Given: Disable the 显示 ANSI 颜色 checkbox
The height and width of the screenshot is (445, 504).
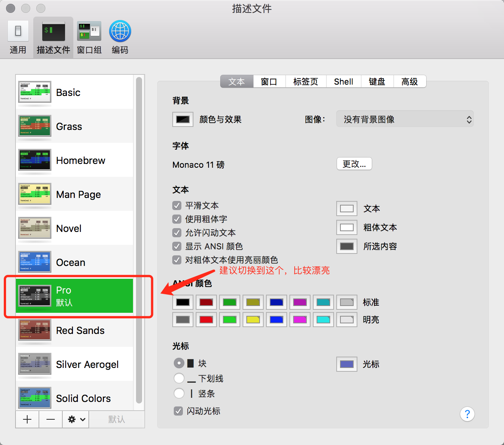Looking at the screenshot, I should point(177,246).
